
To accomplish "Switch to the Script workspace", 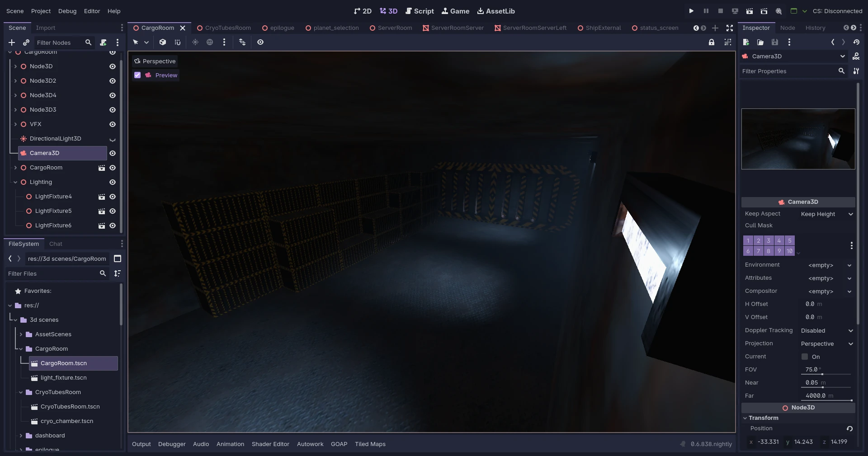I will [420, 11].
